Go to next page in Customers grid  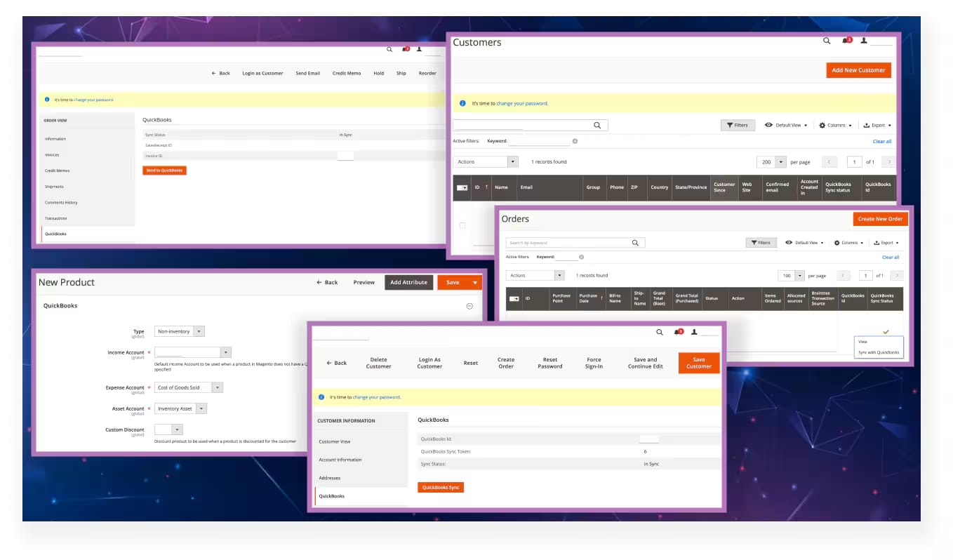click(x=889, y=162)
